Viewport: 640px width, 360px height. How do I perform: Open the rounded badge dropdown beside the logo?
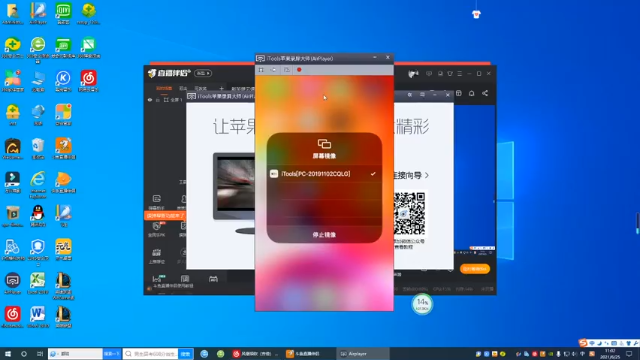pos(203,73)
